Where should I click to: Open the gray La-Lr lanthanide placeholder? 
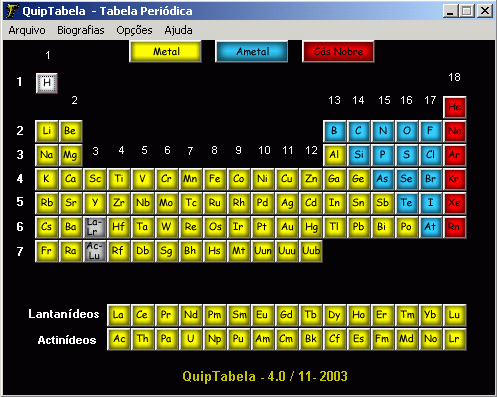95,227
